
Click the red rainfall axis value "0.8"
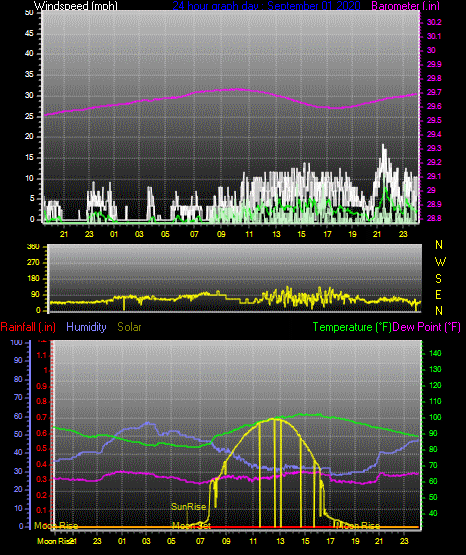(x=42, y=401)
